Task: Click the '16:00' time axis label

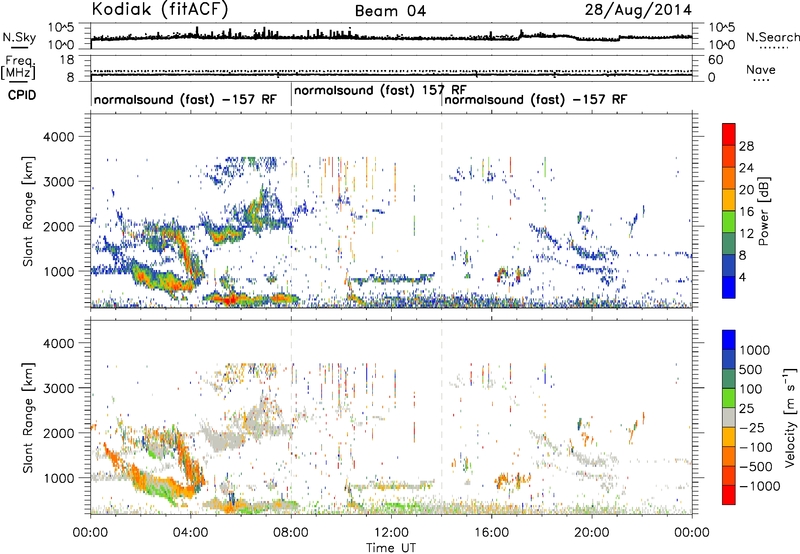Action: 491,533
